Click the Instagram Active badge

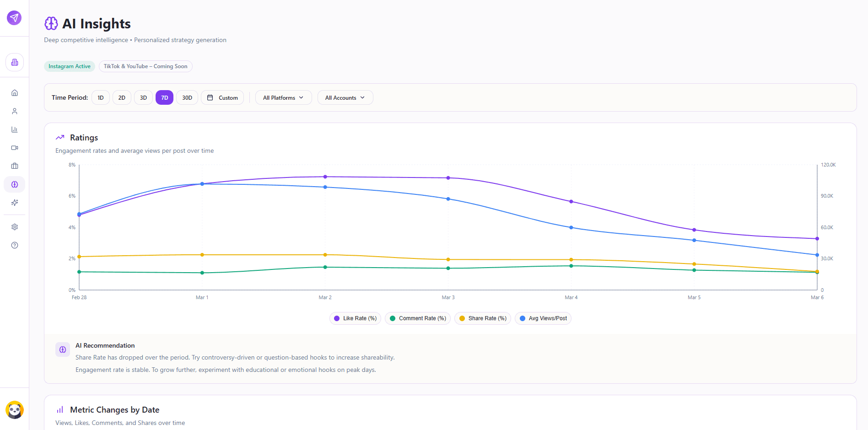click(70, 66)
